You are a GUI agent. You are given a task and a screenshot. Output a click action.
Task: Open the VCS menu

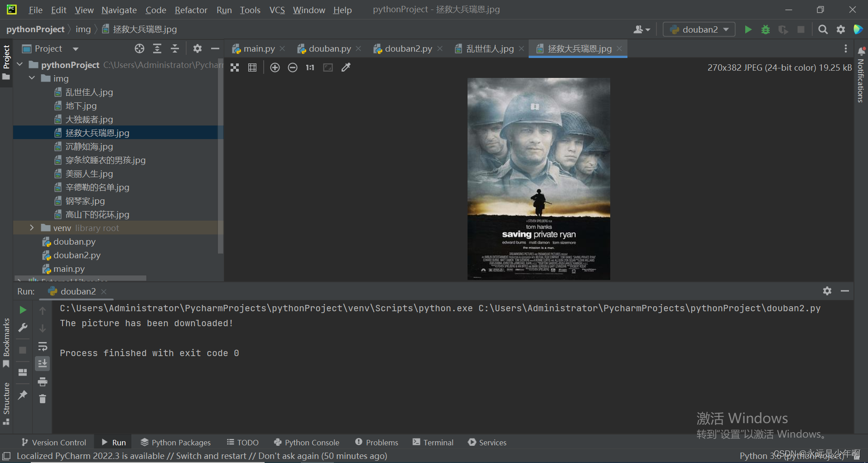click(277, 10)
